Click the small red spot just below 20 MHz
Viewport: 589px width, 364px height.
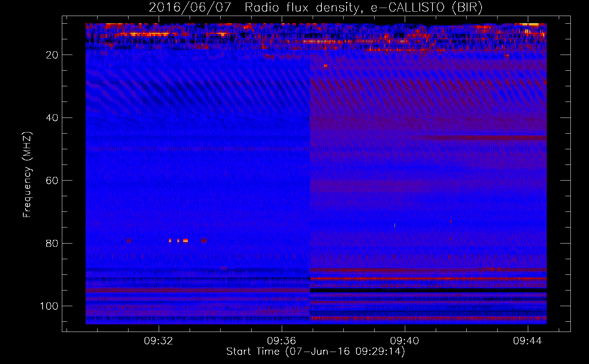pos(325,66)
